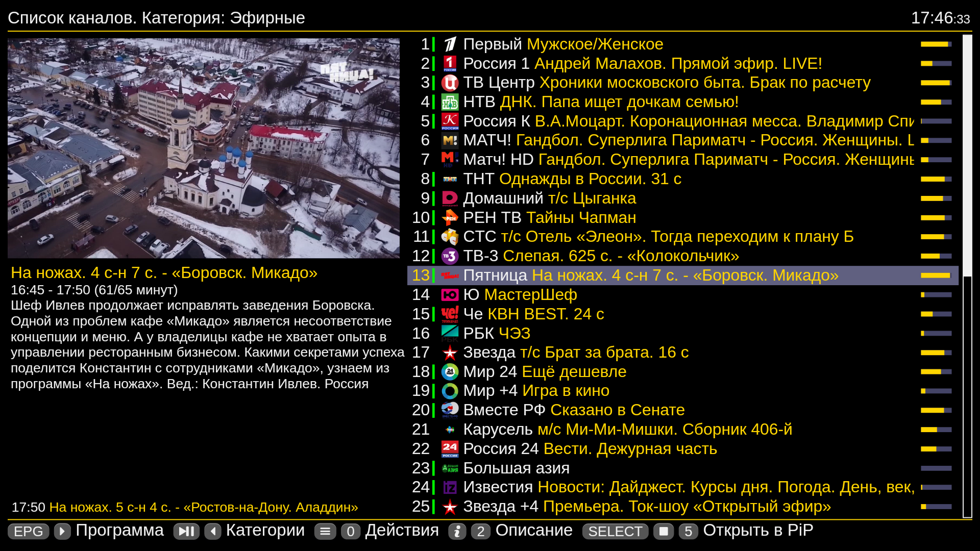Screen dimensions: 980x551
Task: Click the РБК channel logo
Action: [450, 334]
